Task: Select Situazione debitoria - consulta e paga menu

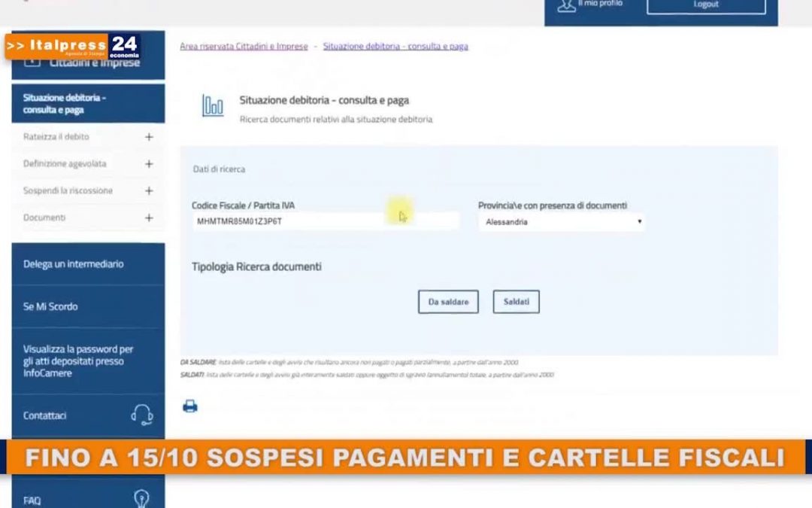Action: (x=88, y=104)
